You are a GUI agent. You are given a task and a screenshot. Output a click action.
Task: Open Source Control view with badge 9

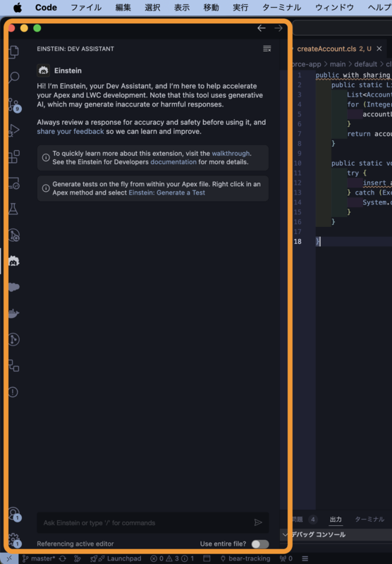click(14, 104)
